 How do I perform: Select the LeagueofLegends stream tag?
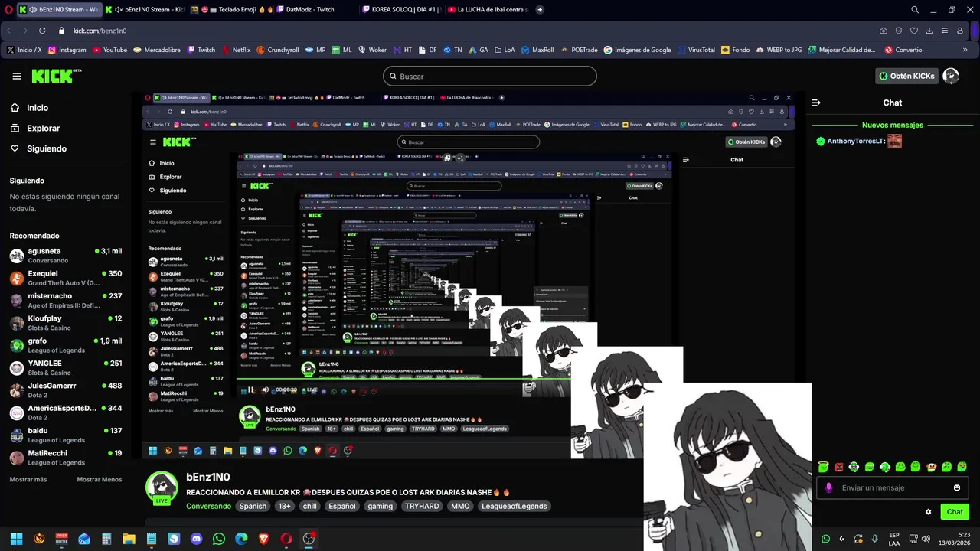(x=514, y=506)
